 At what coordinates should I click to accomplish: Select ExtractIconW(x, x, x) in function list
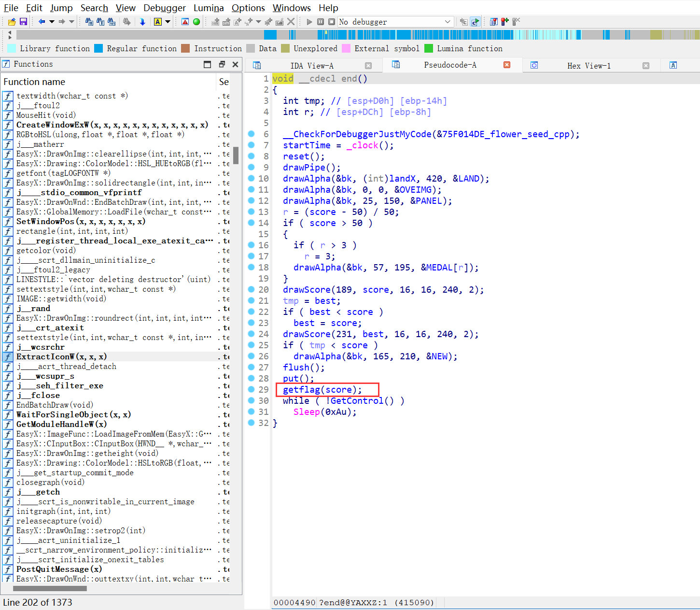tap(62, 356)
